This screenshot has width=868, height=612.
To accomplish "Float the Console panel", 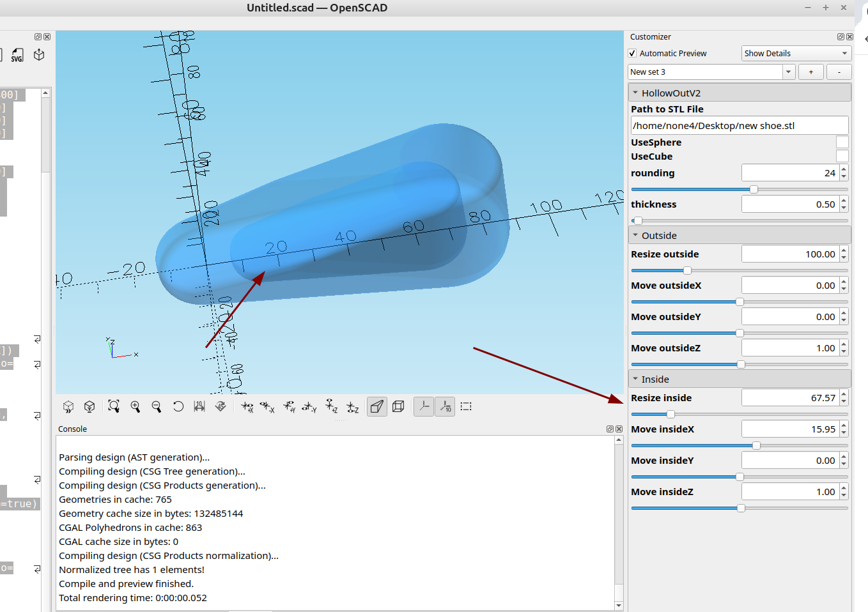I will (x=610, y=429).
